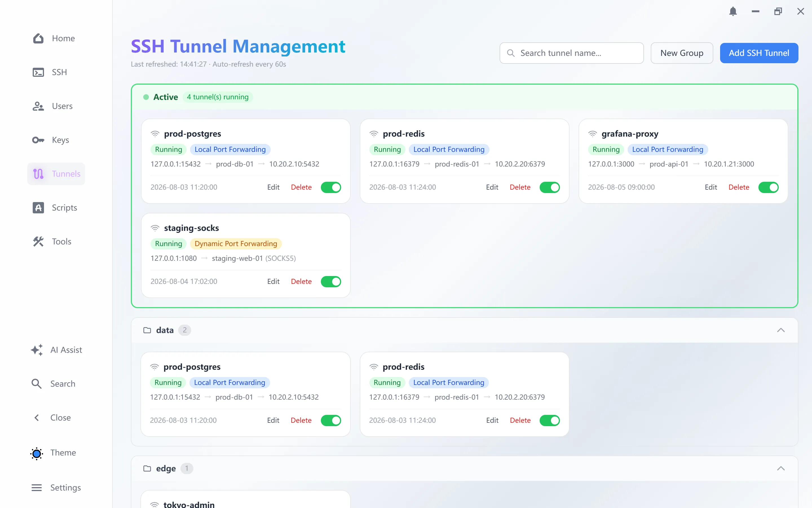
Task: Open the Tools wrench icon in sidebar
Action: 38,242
